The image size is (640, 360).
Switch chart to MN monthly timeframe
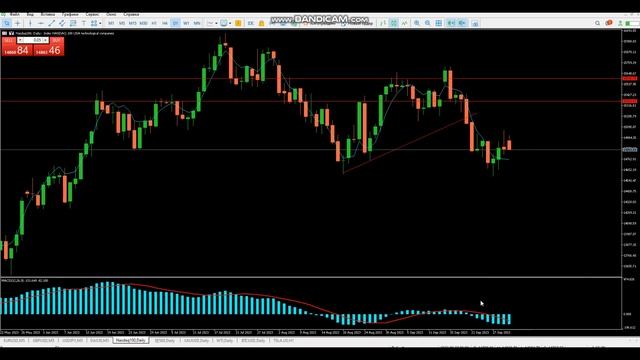(x=197, y=23)
